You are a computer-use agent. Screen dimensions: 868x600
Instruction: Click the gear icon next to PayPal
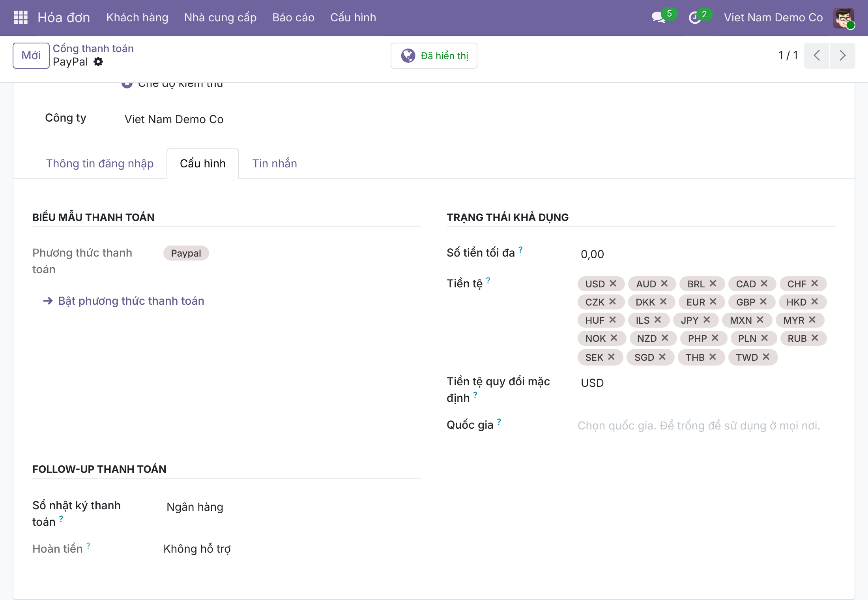pyautogui.click(x=98, y=62)
